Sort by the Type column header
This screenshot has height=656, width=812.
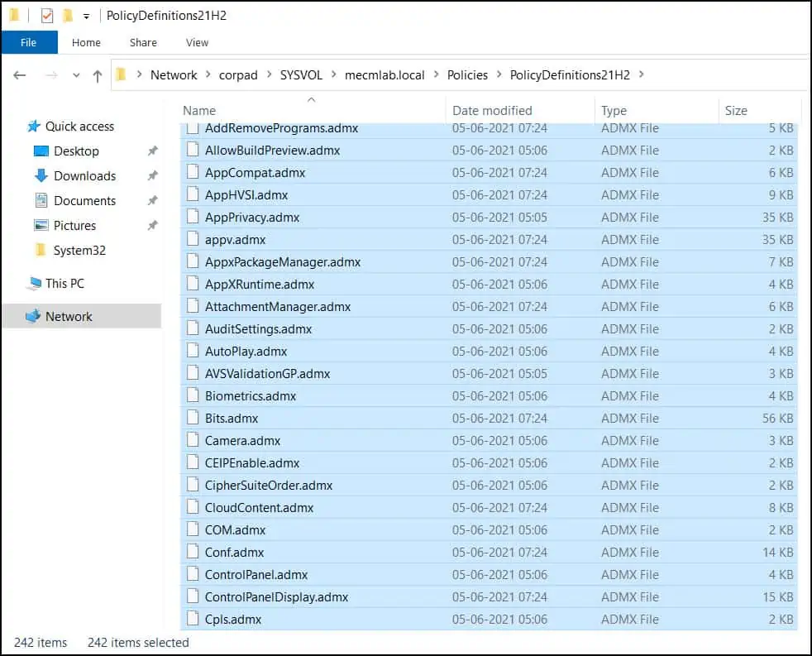(x=614, y=110)
